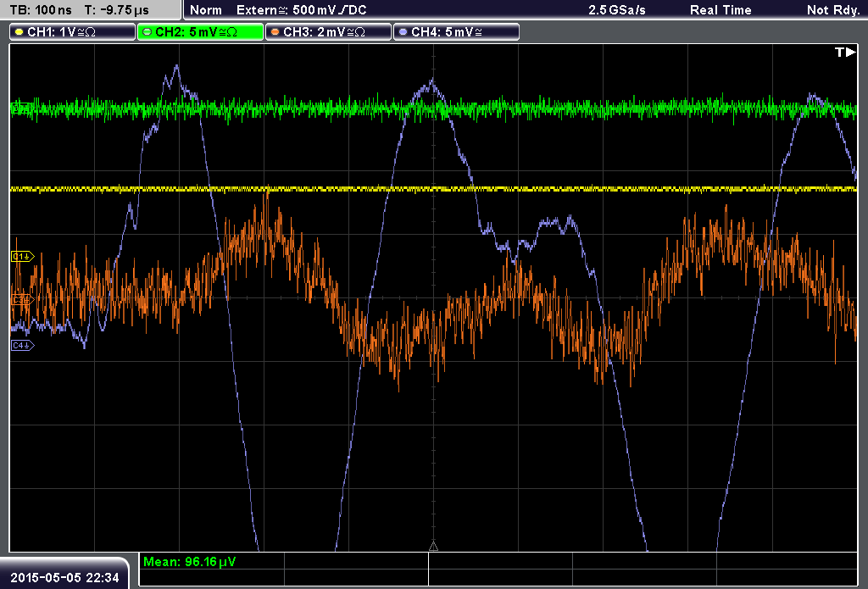Click the orange C3 ground level marker
Viewport: 868px width, 589px height.
(x=23, y=299)
